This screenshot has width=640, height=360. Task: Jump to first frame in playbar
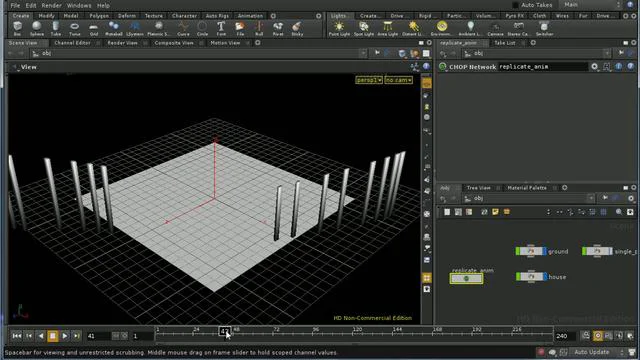click(x=17, y=336)
